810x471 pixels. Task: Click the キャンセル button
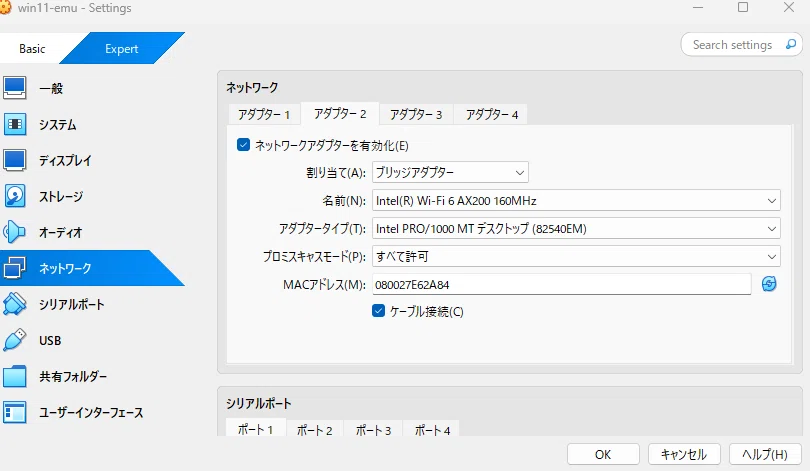click(x=684, y=454)
